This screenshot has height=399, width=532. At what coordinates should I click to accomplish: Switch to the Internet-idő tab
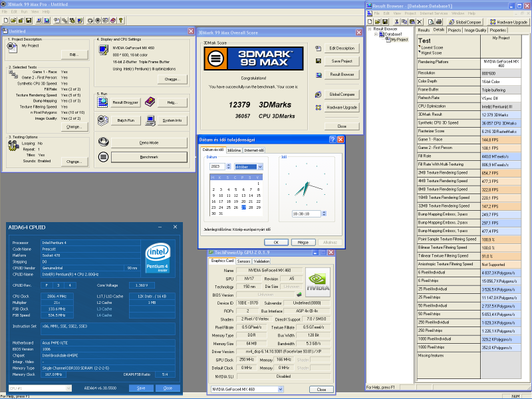(254, 150)
